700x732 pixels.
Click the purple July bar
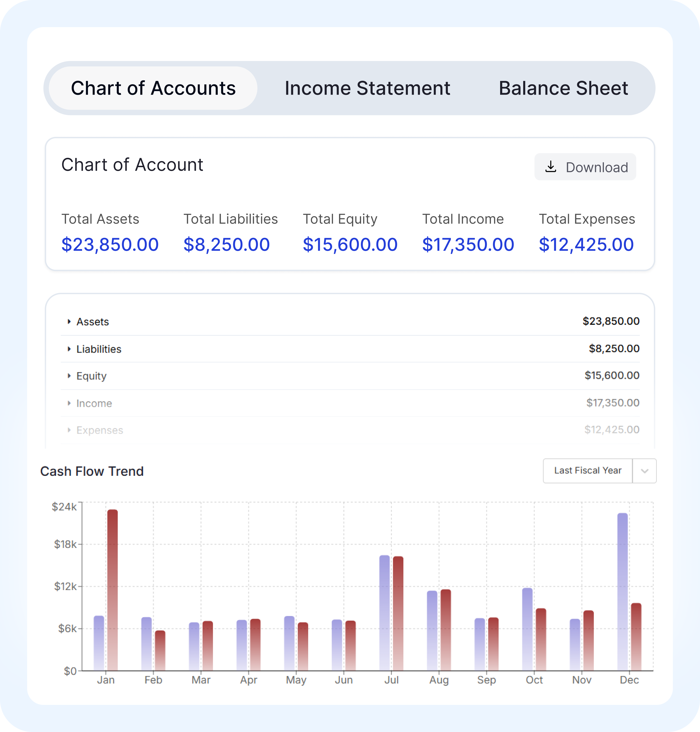pos(384,612)
